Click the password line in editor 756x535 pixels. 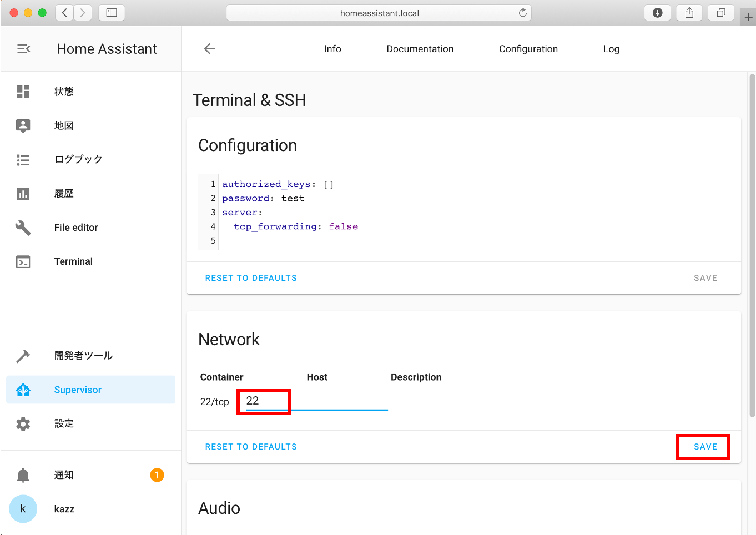pos(263,198)
